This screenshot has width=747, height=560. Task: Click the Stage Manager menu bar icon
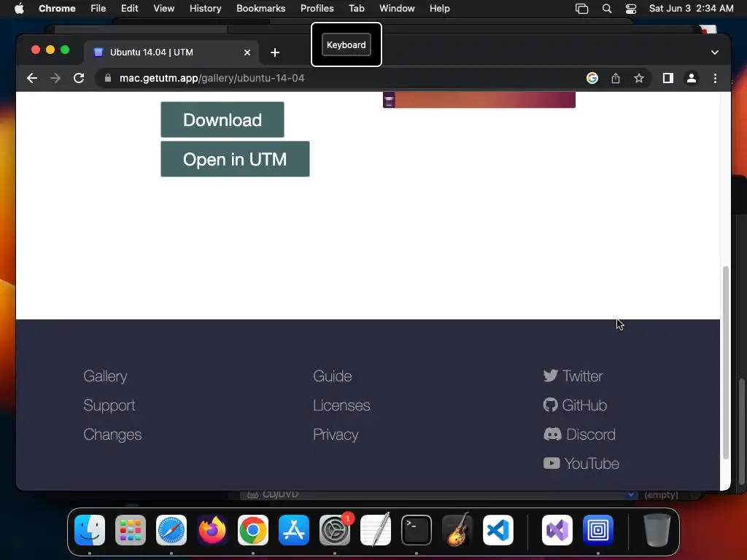tap(581, 9)
